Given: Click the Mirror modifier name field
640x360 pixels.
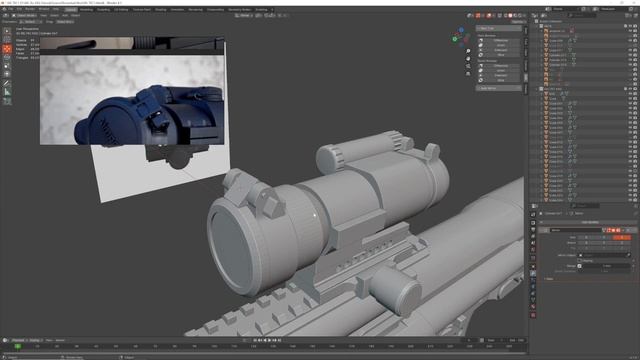Looking at the screenshot, I should click(x=576, y=230).
